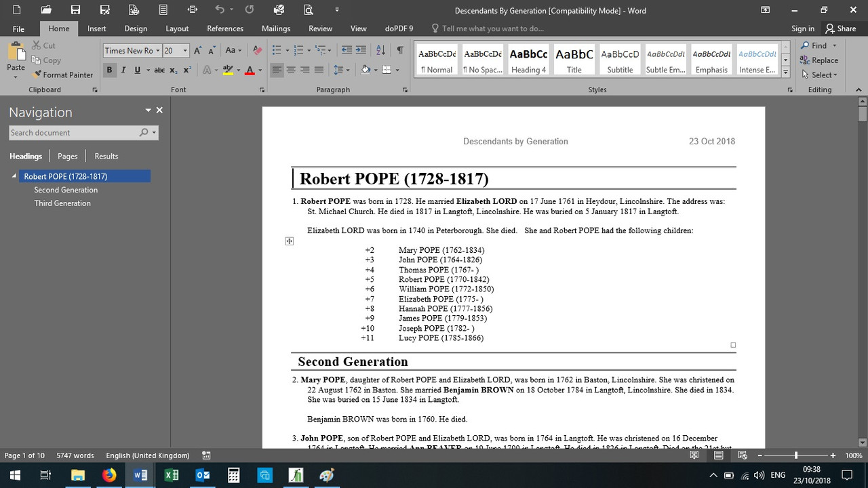Image resolution: width=868 pixels, height=488 pixels.
Task: Click the bullets list icon
Action: 276,51
